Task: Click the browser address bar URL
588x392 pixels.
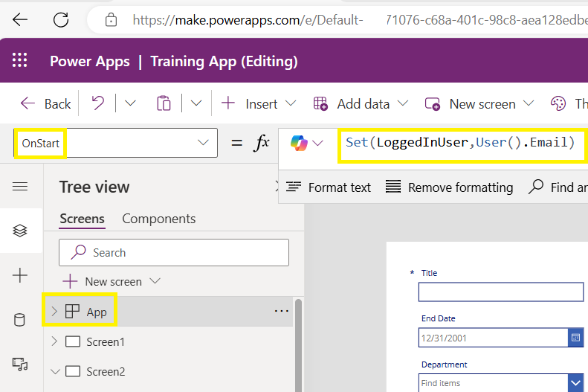Action: (x=360, y=20)
